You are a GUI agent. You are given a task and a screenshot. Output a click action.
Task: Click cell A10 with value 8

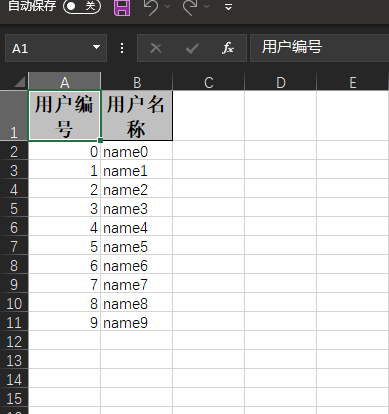pos(64,302)
